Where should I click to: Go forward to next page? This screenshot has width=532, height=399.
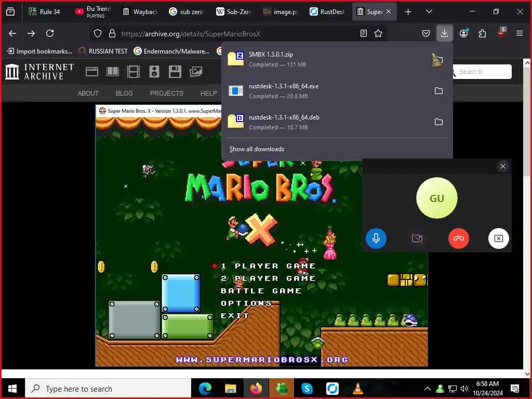pyautogui.click(x=31, y=33)
